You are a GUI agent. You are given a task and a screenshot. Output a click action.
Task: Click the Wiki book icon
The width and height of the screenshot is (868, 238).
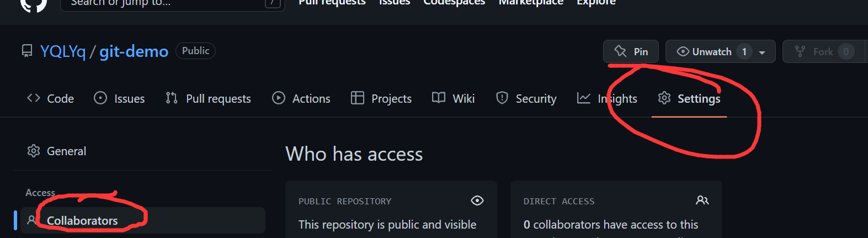click(x=439, y=98)
